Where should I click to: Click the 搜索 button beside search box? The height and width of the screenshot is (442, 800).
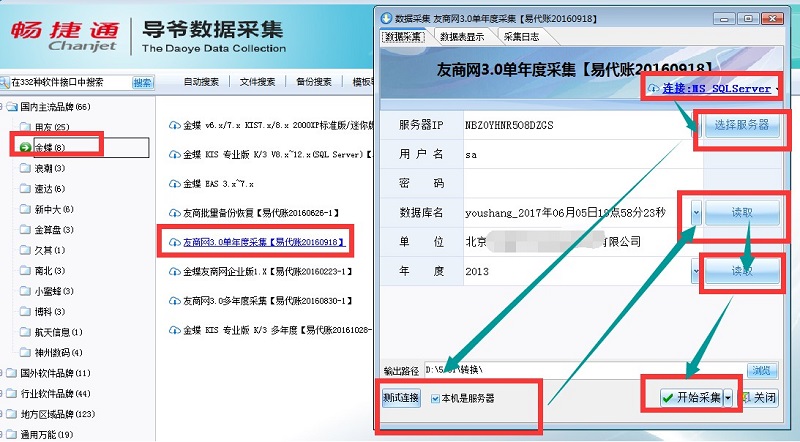(142, 82)
